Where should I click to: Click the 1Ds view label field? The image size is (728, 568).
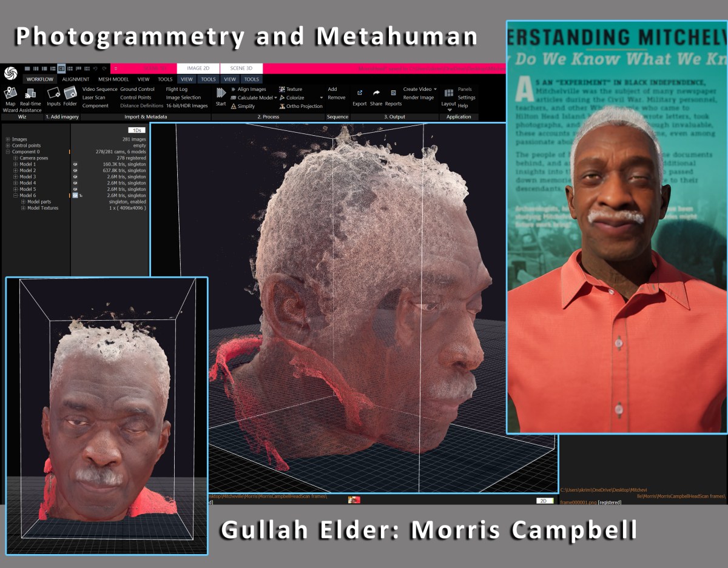click(136, 130)
